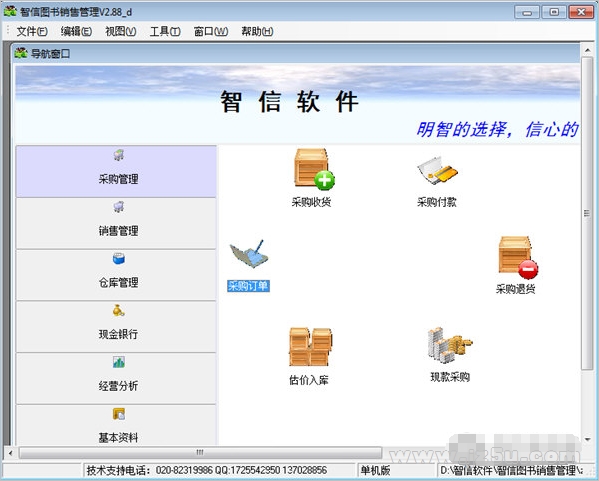Open the 视图(V) menu
The image size is (599, 481).
click(121, 31)
